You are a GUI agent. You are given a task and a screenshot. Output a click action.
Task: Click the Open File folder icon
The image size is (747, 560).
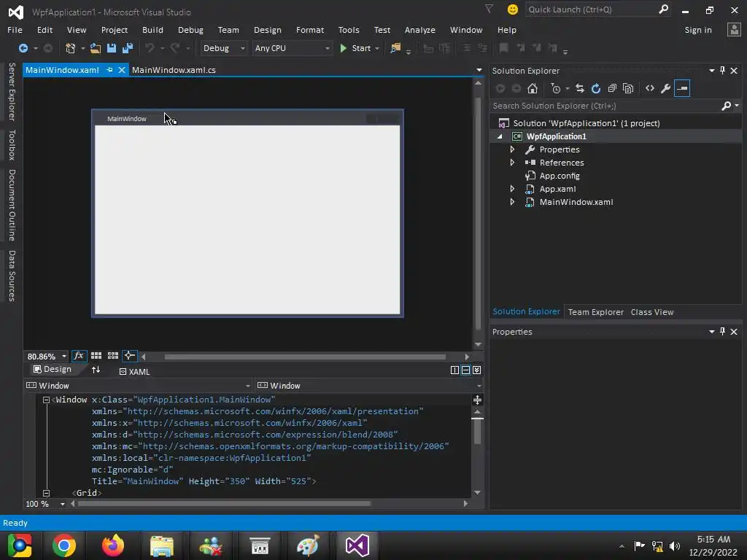point(96,48)
